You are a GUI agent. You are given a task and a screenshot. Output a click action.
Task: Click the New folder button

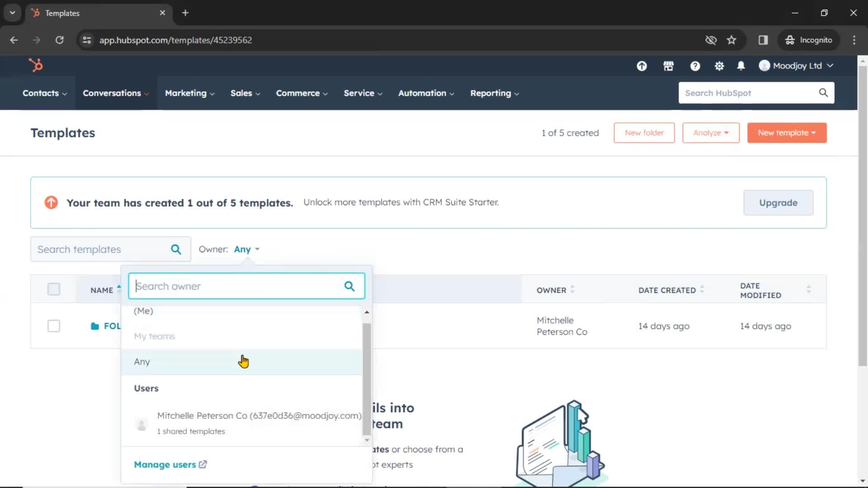(x=644, y=133)
